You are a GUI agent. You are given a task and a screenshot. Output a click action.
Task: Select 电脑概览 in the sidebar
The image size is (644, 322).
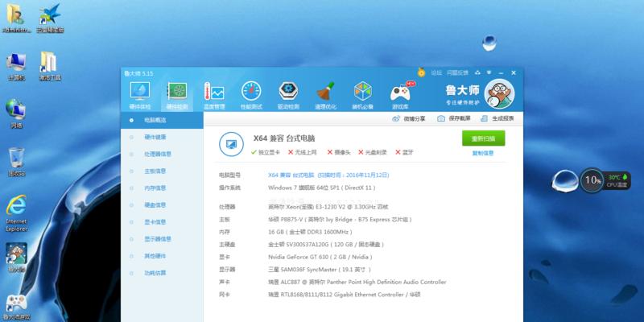tap(162, 120)
